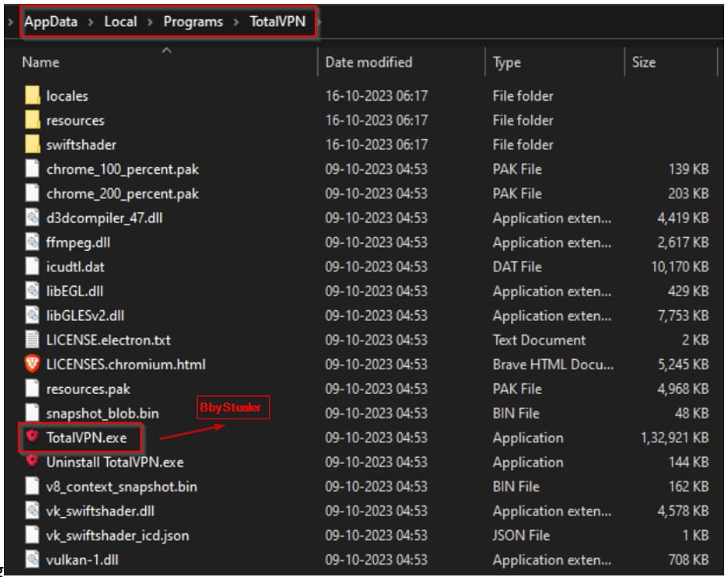Click the Uninstall TotalVPN.exe application icon
Image resolution: width=728 pixels, height=577 pixels.
[32, 461]
